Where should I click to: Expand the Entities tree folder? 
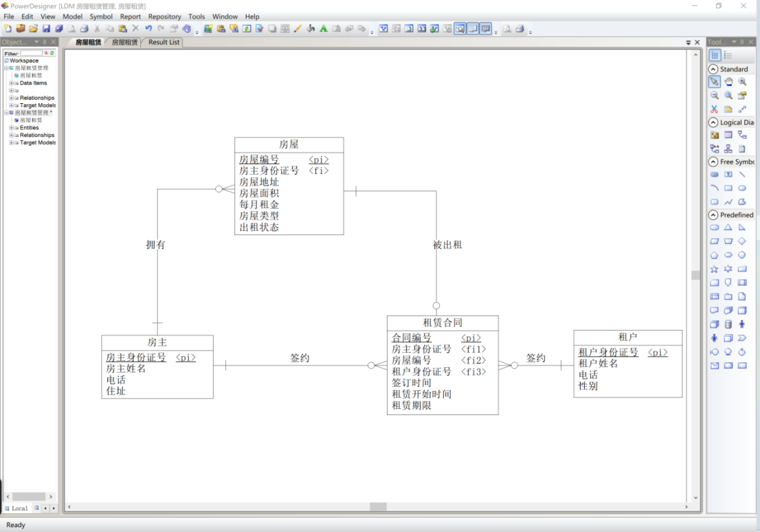(11, 128)
